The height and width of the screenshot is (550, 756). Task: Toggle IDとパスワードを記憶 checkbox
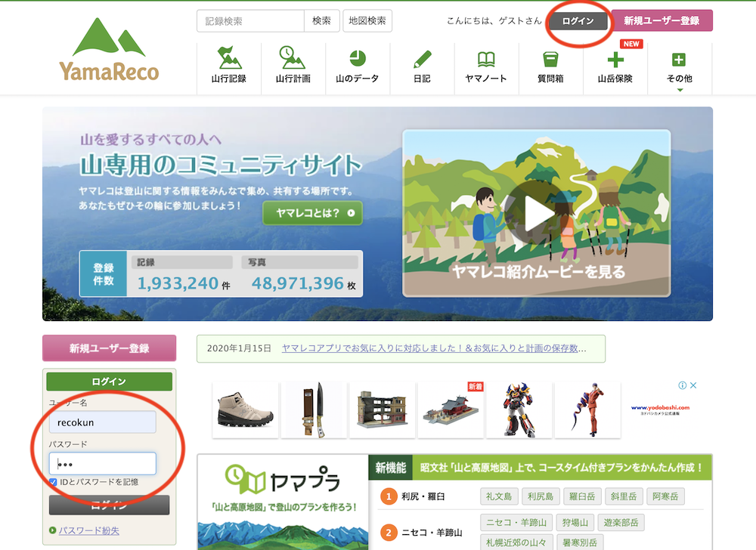tap(54, 481)
